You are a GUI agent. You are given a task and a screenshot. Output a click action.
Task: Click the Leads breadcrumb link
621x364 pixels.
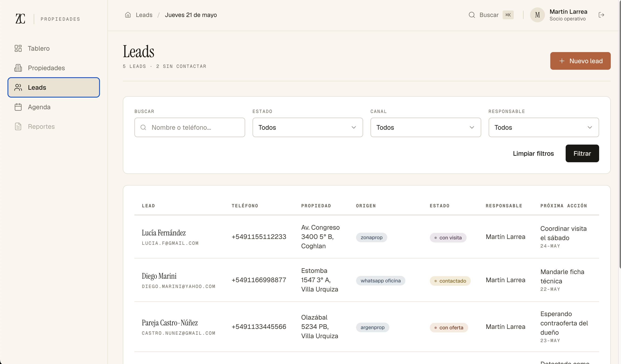[x=144, y=15]
